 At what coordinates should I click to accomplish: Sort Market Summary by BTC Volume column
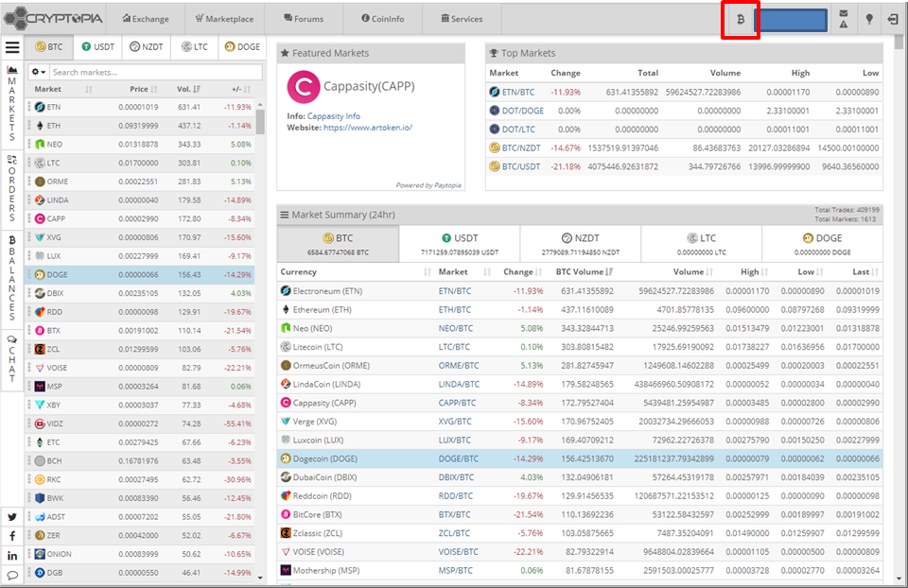click(x=584, y=272)
